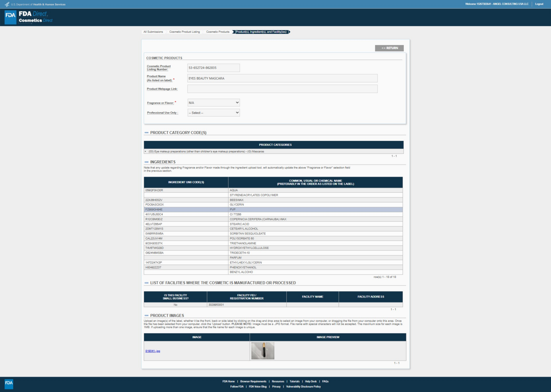Click the mascara image preview thumbnail
Image resolution: width=551 pixels, height=392 pixels.
(x=263, y=351)
